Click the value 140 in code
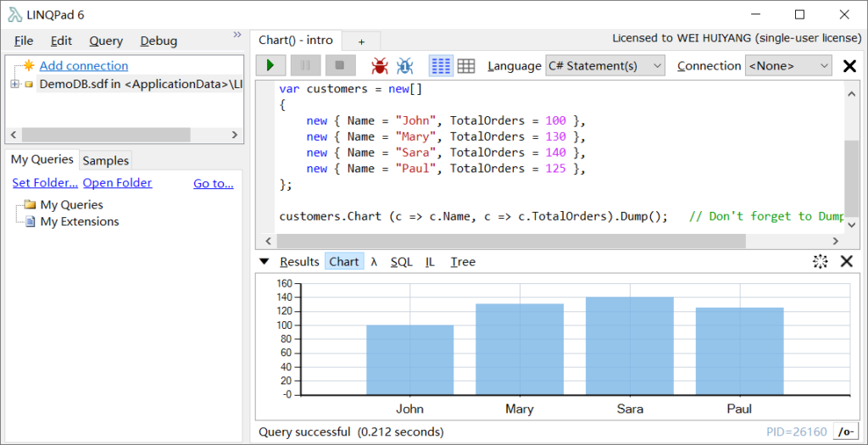The width and height of the screenshot is (868, 445). 555,153
